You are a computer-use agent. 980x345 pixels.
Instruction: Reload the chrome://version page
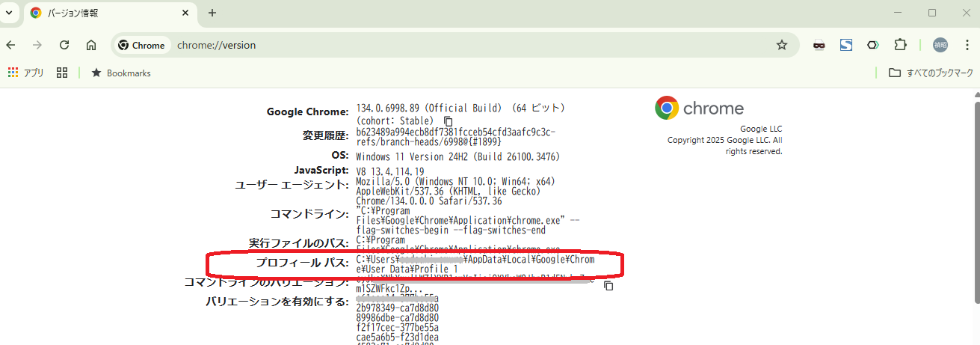pyautogui.click(x=64, y=45)
